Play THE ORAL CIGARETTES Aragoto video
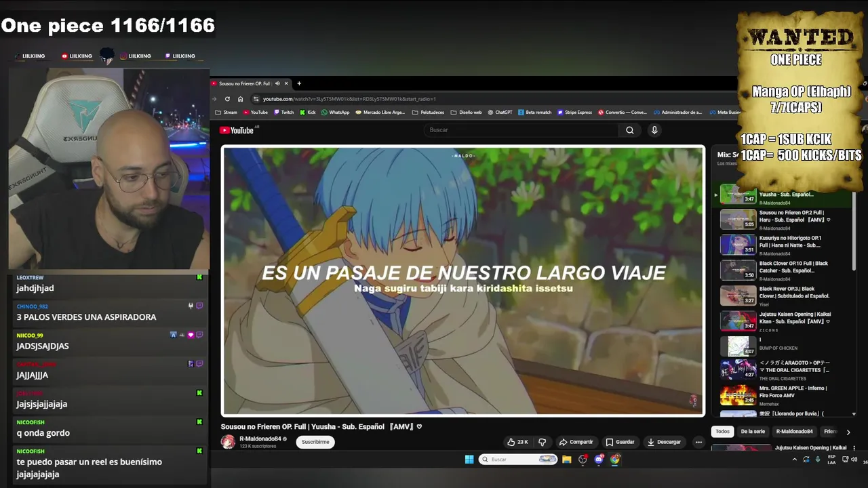The width and height of the screenshot is (868, 488). pos(738,369)
